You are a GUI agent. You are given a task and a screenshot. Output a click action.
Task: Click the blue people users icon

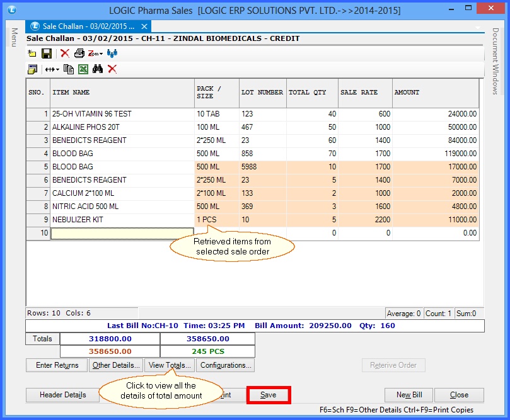(112, 53)
